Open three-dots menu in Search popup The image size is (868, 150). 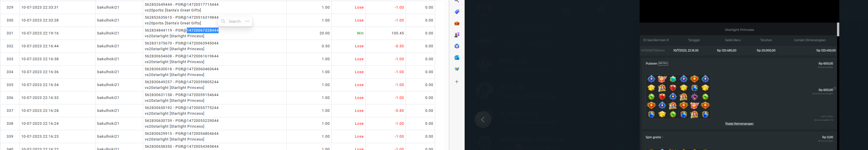tap(247, 21)
